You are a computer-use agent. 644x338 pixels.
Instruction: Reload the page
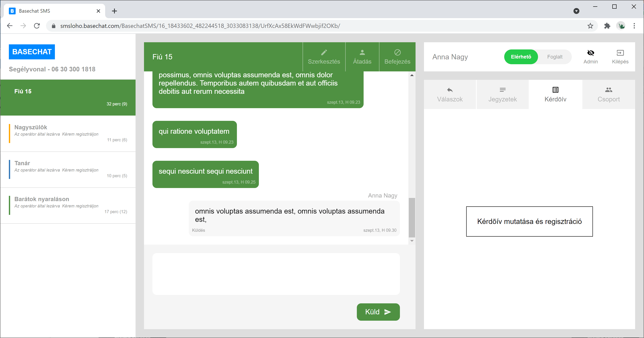(x=37, y=26)
